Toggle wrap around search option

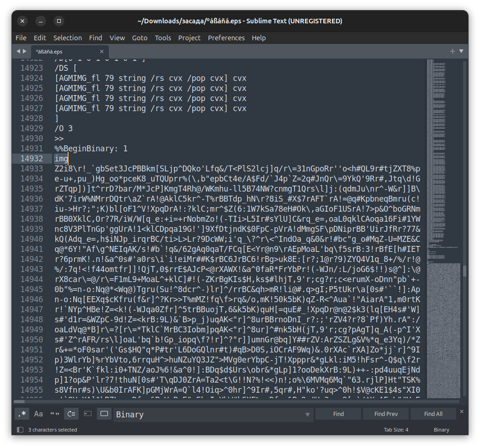71,414
